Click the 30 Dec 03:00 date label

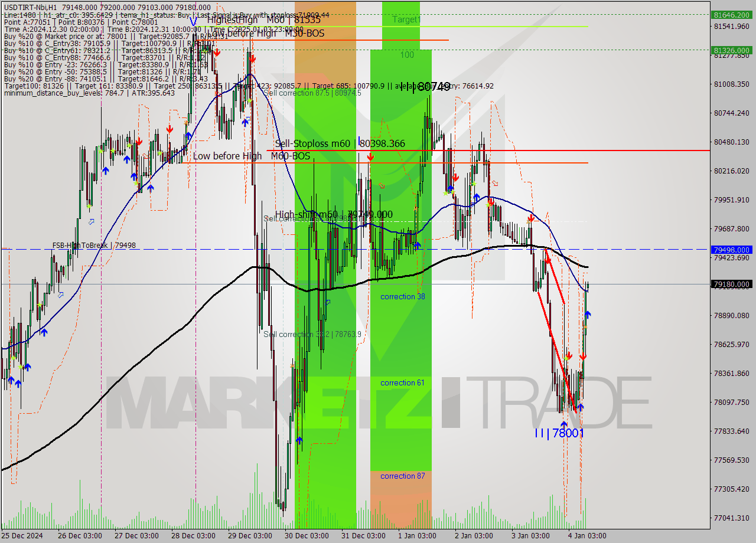click(307, 536)
